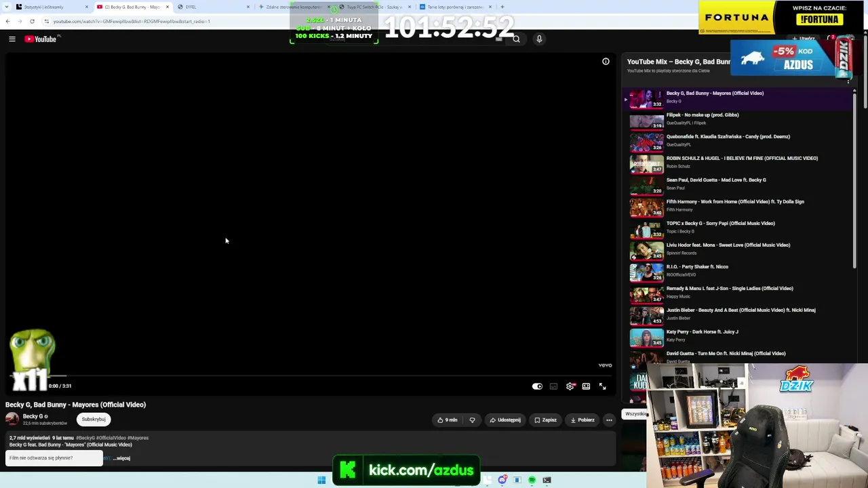Viewport: 868px width, 488px height.
Task: Click the "Film nie odtwarza się płynnie?" prompt
Action: [x=54, y=458]
